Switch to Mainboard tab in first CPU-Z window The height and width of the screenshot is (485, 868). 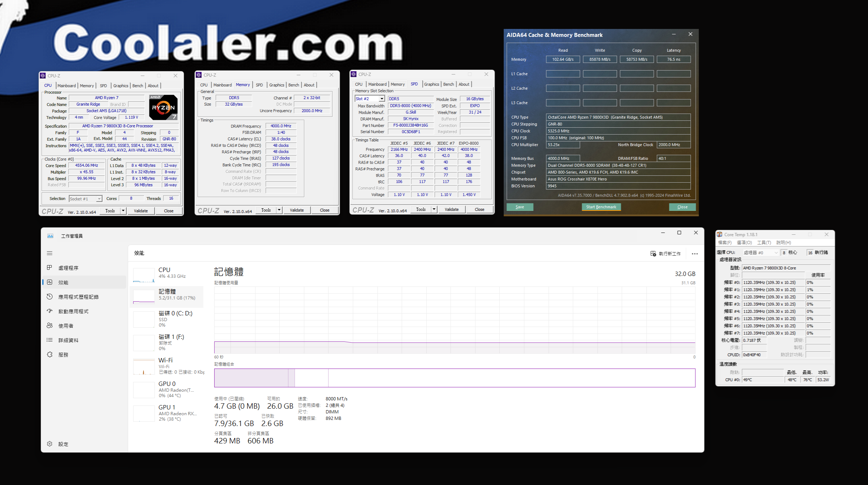coord(67,86)
